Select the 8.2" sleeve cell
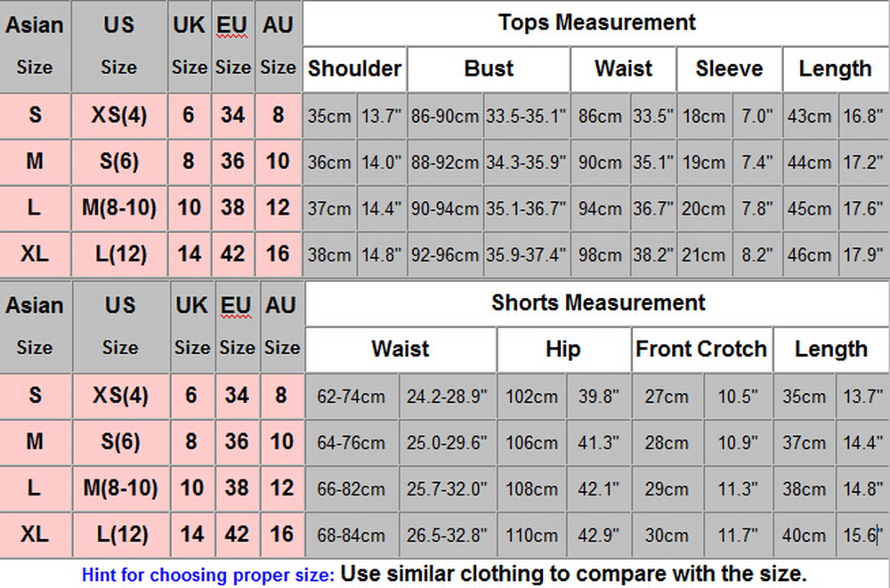This screenshot has height=588, width=890. click(x=757, y=254)
